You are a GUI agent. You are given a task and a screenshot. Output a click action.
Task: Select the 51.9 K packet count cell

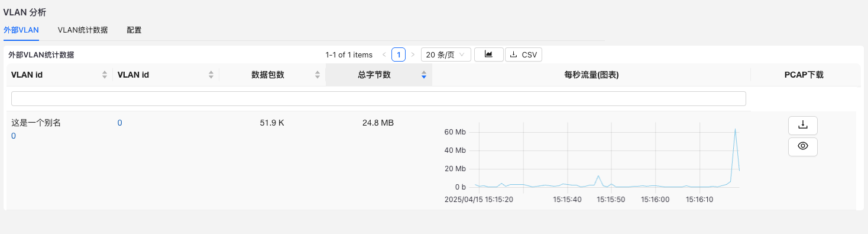pos(272,123)
